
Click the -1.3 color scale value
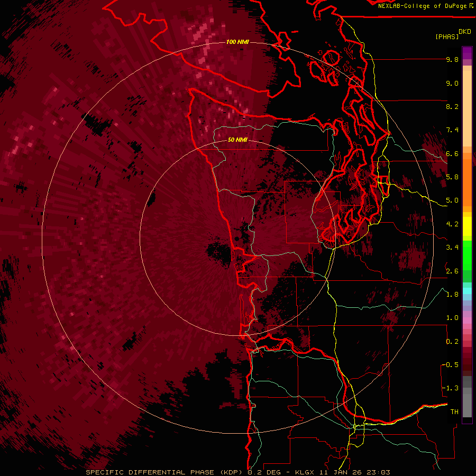tap(450, 388)
